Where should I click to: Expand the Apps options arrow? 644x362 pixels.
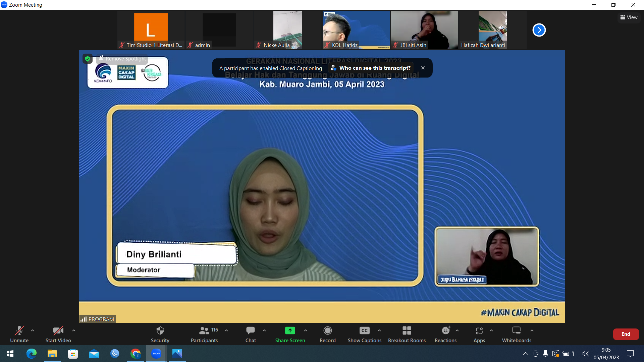click(x=491, y=330)
